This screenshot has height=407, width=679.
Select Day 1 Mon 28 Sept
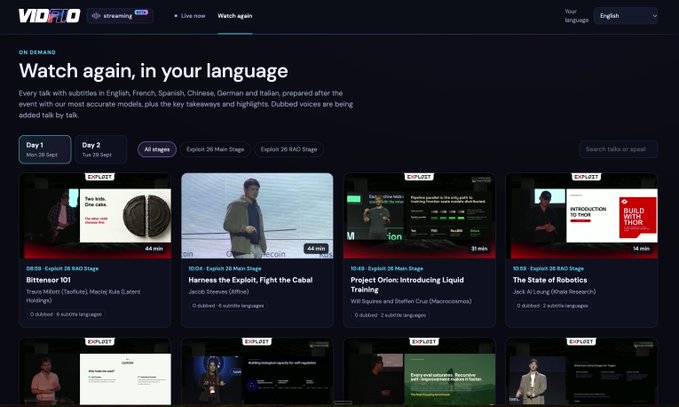click(45, 149)
